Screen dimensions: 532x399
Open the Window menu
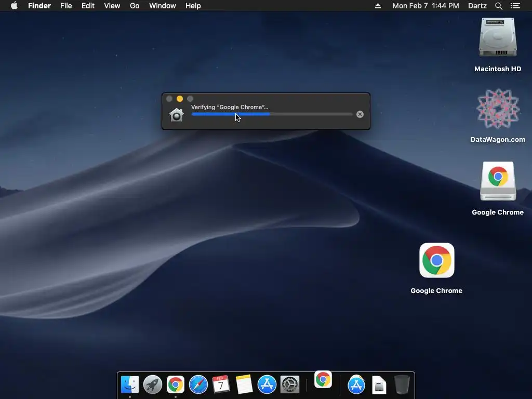coord(163,6)
